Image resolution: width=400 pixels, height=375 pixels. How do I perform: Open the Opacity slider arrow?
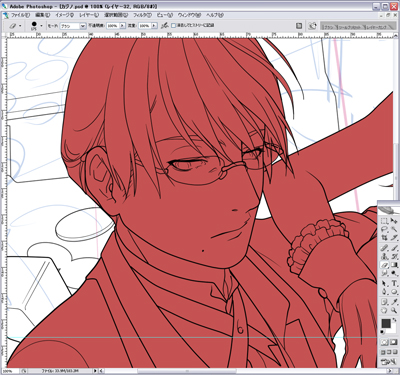pyautogui.click(x=122, y=25)
